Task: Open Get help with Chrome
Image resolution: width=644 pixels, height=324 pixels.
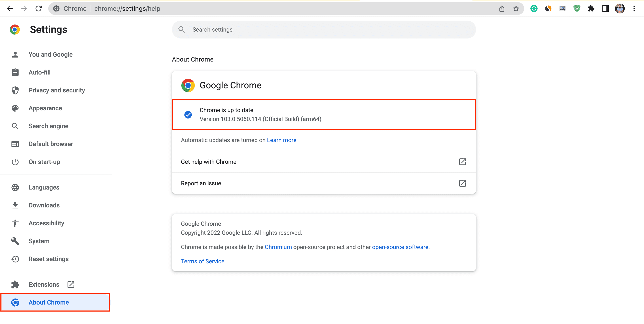Action: point(324,162)
